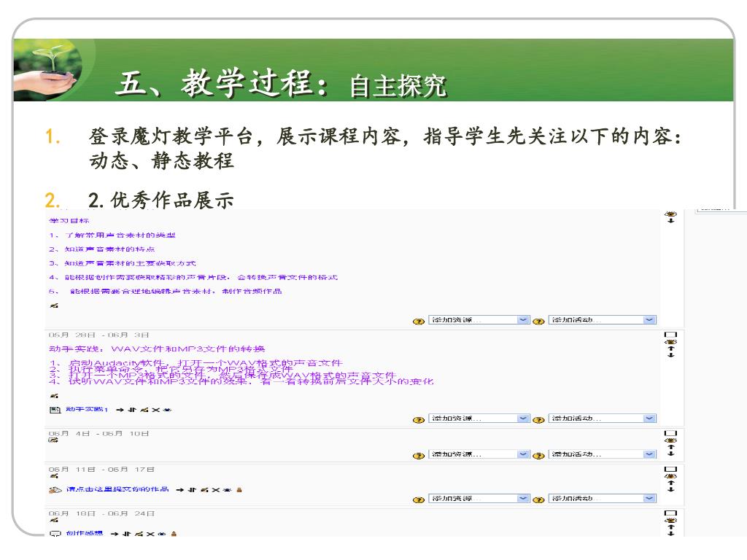This screenshot has height=560, width=747.
Task: Open 添加资源 dropdown in the 06月11日 week
Action: pyautogui.click(x=479, y=498)
